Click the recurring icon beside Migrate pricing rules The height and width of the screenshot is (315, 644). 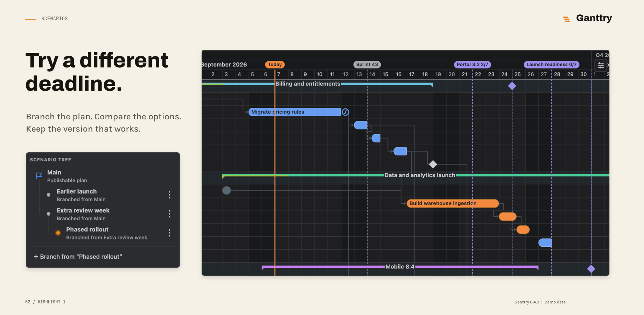coord(345,112)
